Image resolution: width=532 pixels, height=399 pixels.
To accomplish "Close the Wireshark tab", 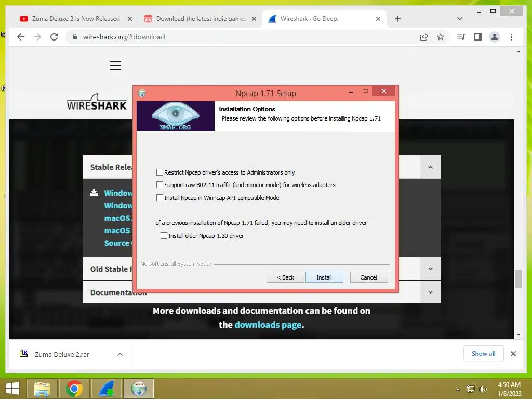I will tap(378, 19).
